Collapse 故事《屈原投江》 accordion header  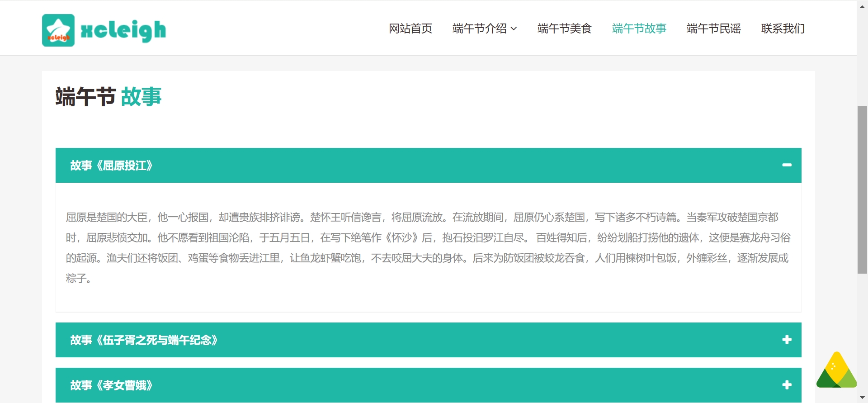coord(429,165)
